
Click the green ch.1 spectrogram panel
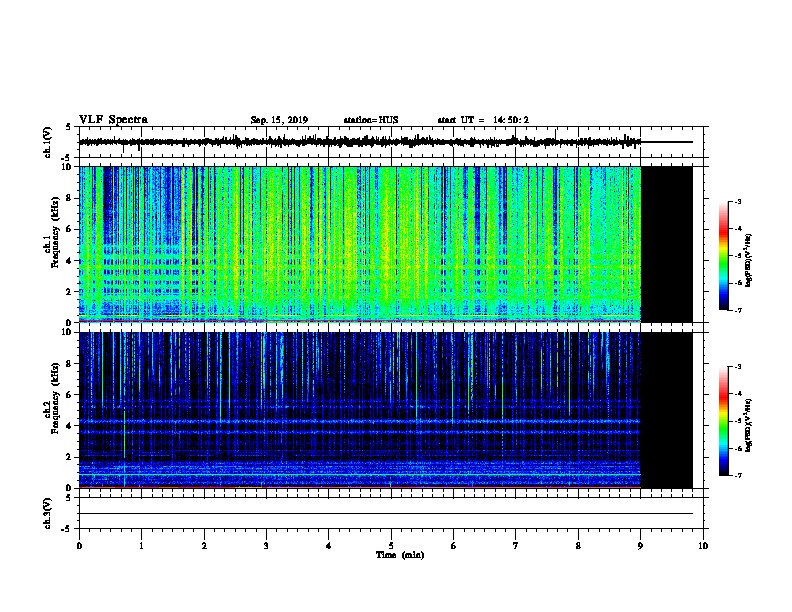coord(360,244)
